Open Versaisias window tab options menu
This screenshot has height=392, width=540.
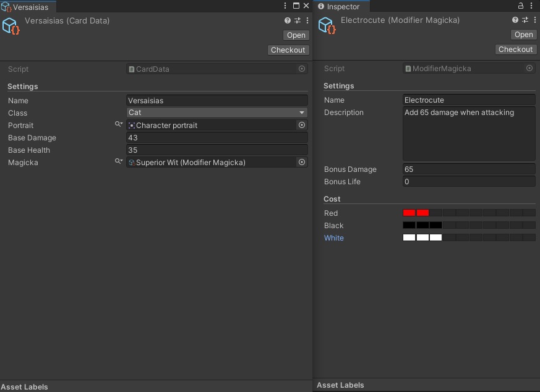click(285, 6)
